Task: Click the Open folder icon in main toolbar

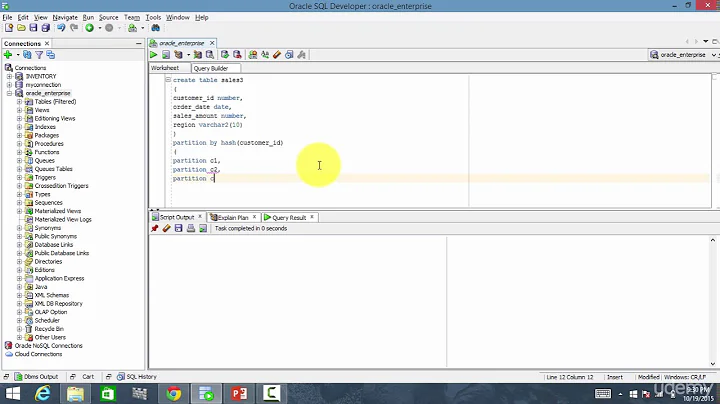Action: (21, 28)
